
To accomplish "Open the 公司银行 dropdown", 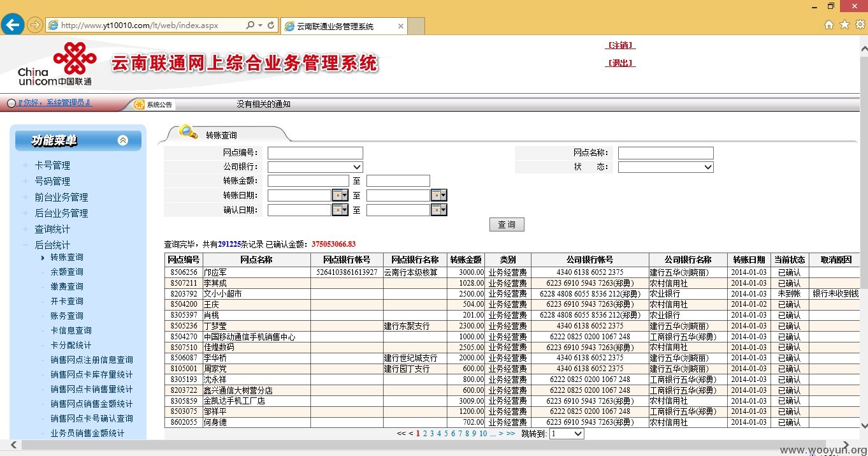I will tap(315, 167).
